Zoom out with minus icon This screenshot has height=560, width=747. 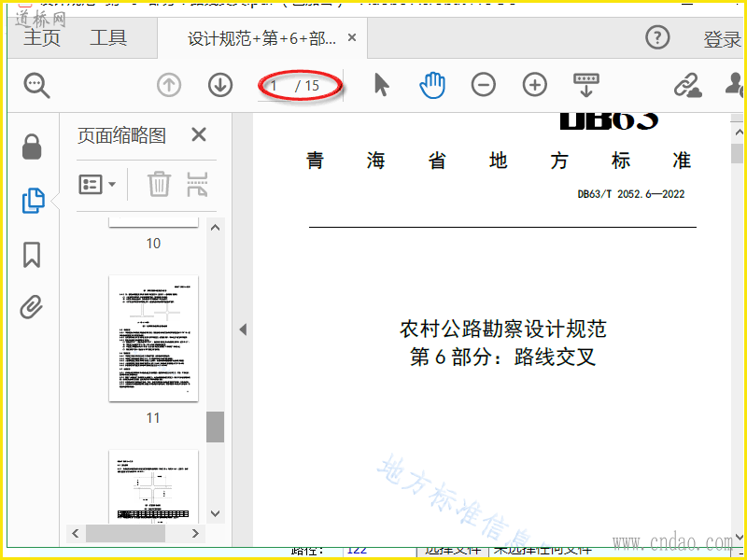point(484,85)
